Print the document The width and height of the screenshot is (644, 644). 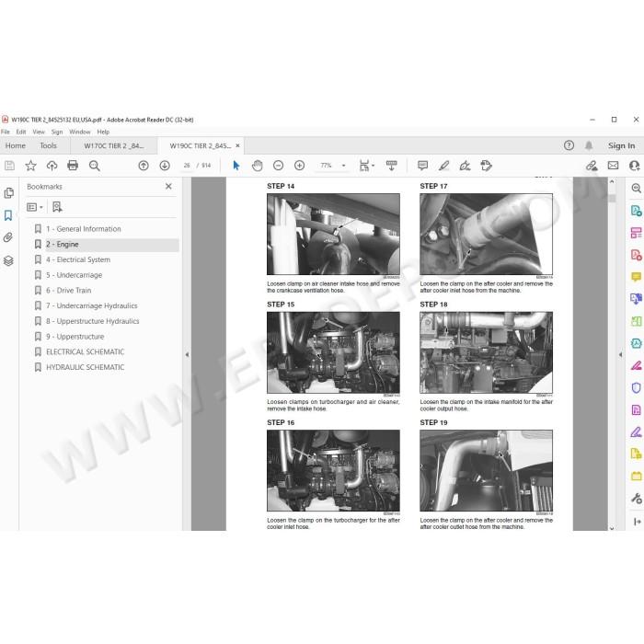(x=73, y=166)
